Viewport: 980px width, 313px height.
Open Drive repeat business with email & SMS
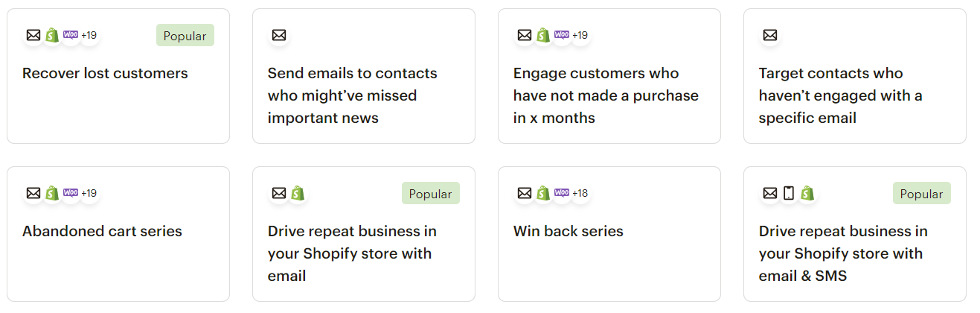tap(855, 234)
